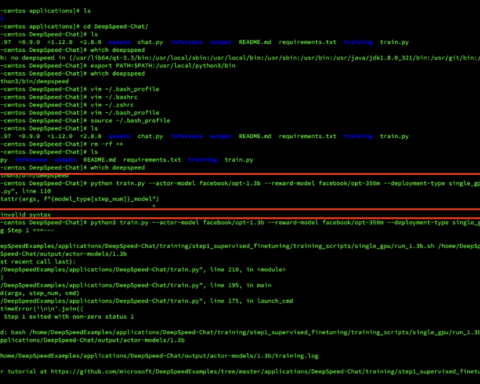
Task: Select the 'vim ~/.bashrc' command text
Action: coord(114,97)
